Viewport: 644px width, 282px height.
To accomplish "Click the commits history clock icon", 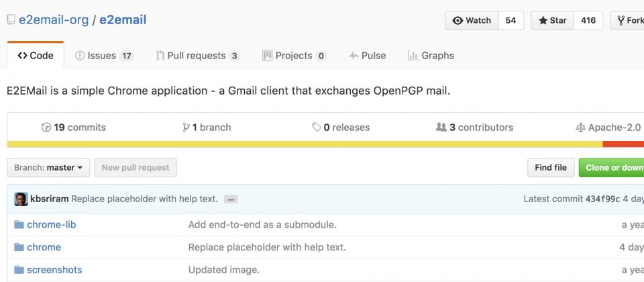I will pyautogui.click(x=46, y=128).
